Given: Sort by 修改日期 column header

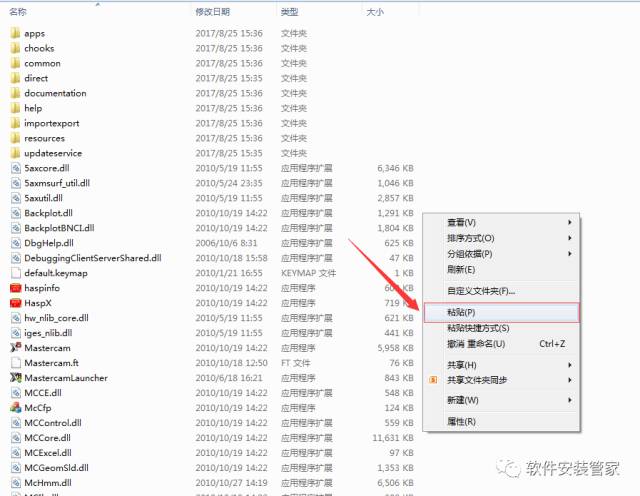Looking at the screenshot, I should pos(212,12).
